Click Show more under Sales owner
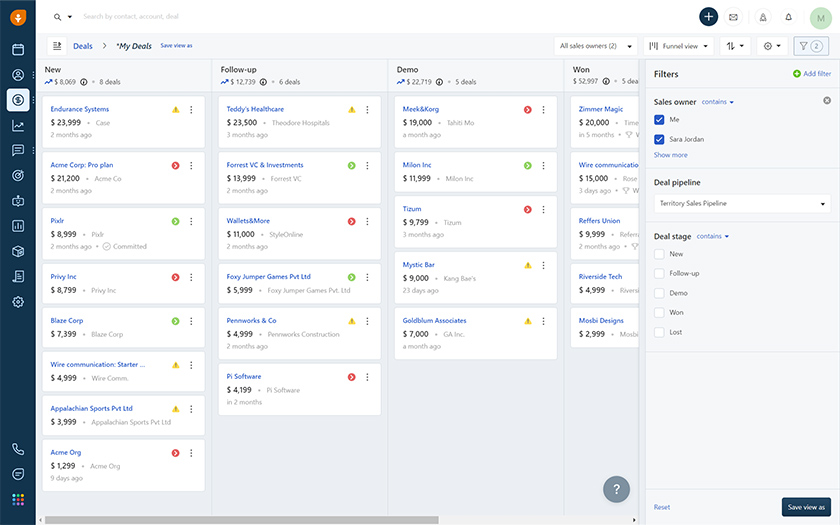Screen dimensions: 840x525 [x=670, y=155]
